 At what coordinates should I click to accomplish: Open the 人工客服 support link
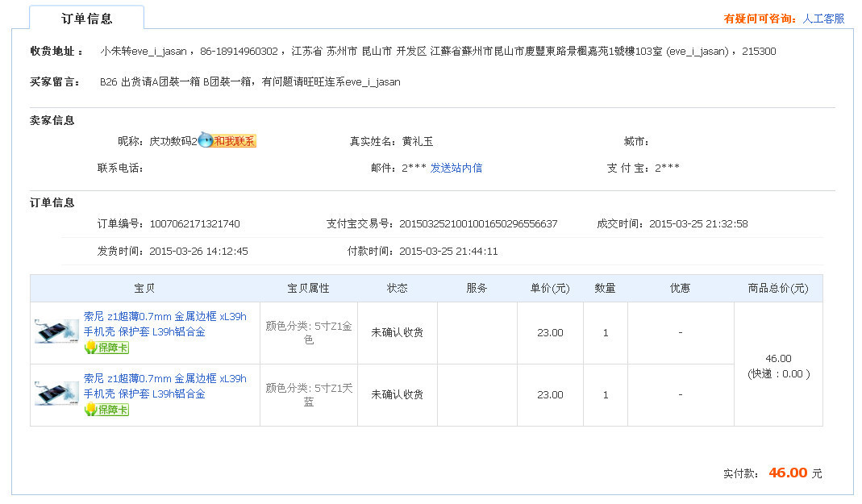coord(823,19)
